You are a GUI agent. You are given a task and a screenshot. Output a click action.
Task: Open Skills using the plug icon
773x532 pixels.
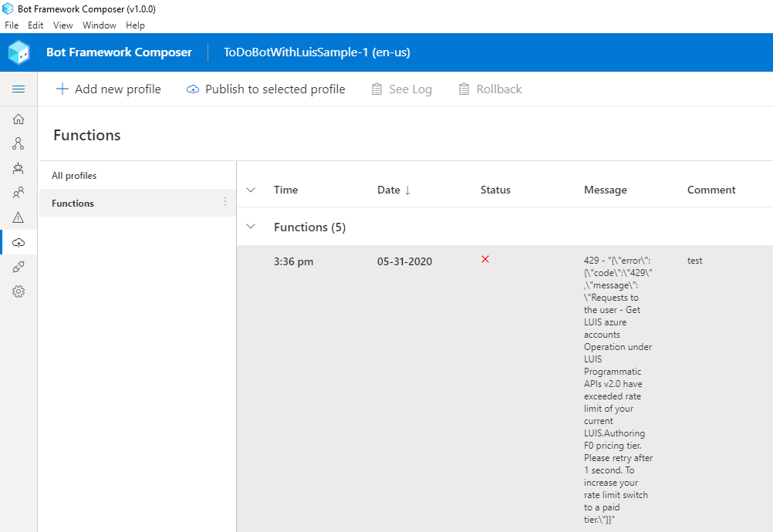point(19,267)
